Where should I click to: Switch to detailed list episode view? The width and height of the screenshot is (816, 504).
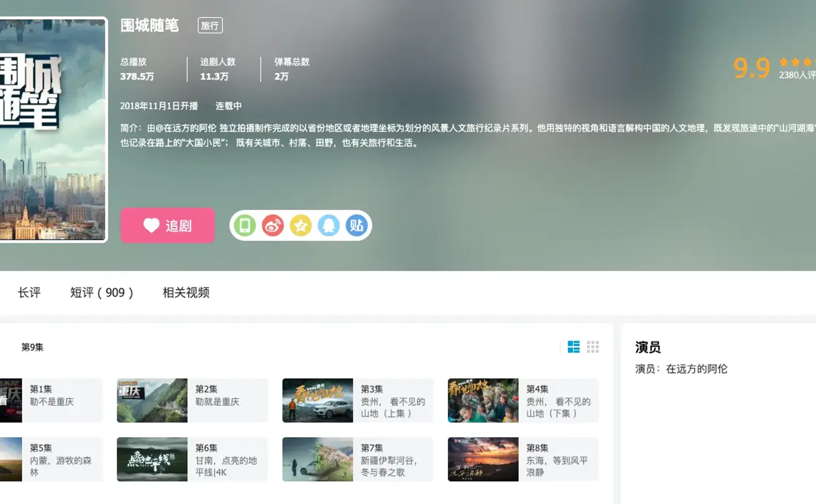click(573, 347)
